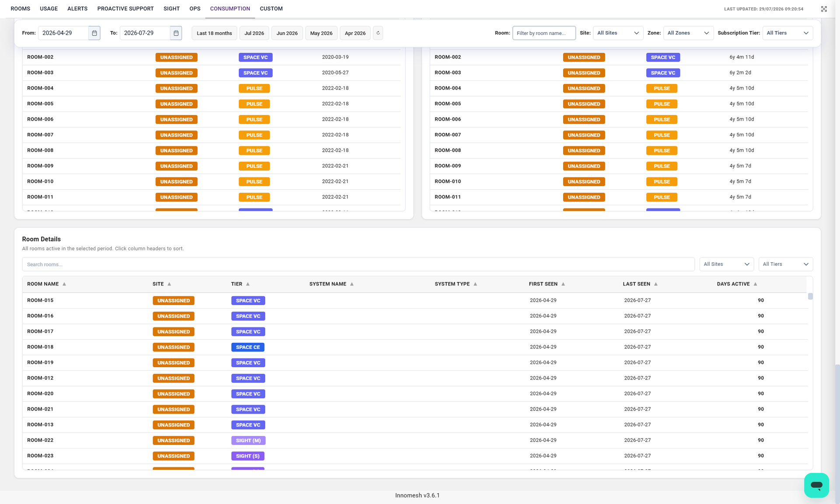Toggle fullscreen with the expand icon

[x=824, y=9]
